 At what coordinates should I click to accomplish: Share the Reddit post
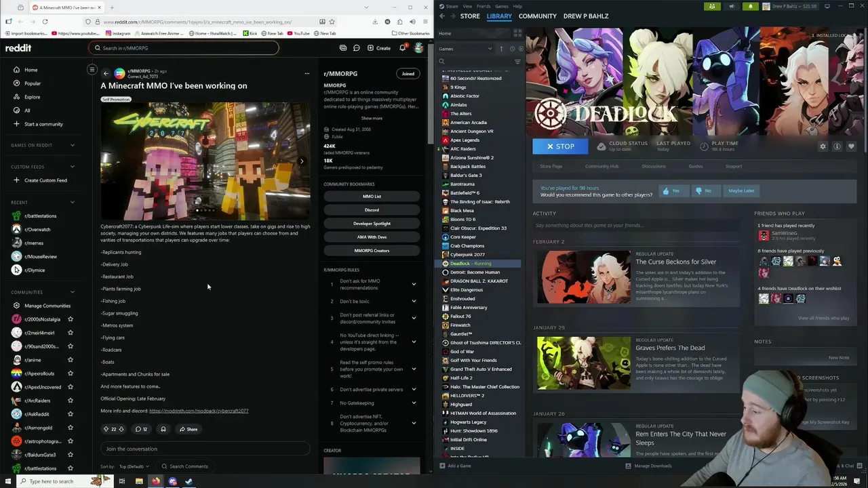coord(189,429)
